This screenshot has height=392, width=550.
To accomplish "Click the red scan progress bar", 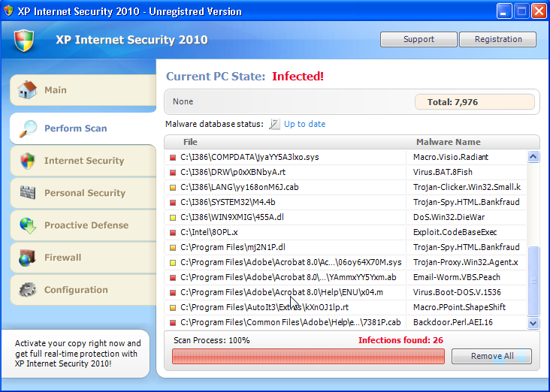I will pos(308,356).
